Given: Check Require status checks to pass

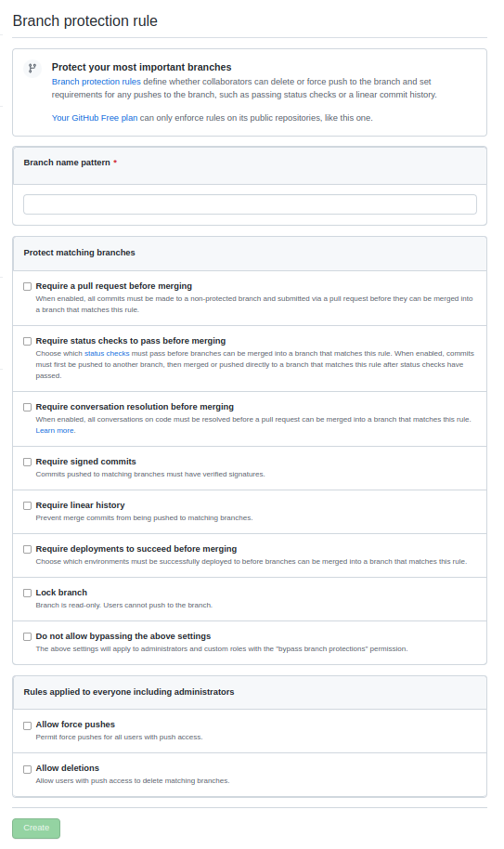Looking at the screenshot, I should (27, 341).
